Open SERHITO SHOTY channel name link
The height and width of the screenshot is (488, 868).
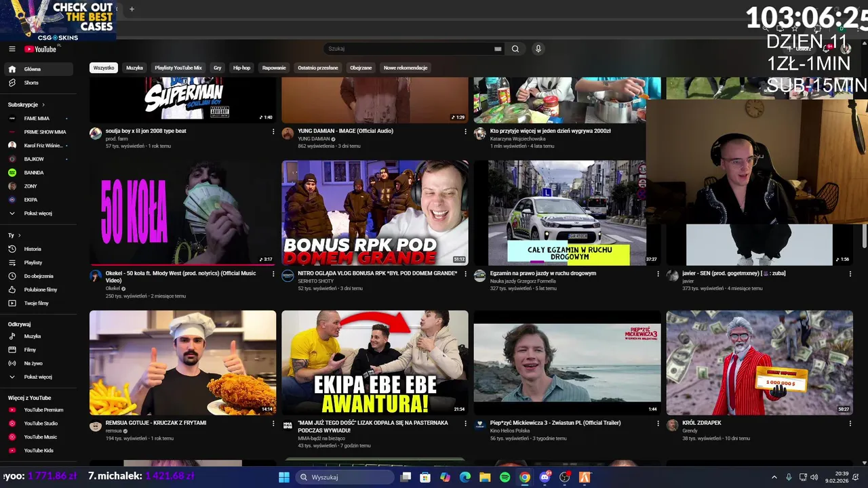pos(316,281)
